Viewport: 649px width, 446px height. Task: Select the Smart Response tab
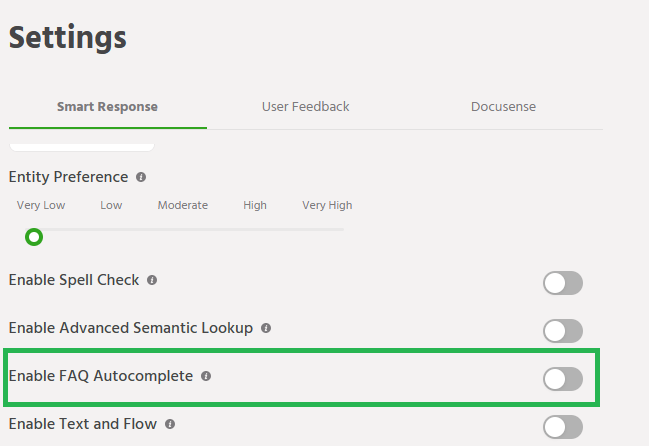(107, 107)
